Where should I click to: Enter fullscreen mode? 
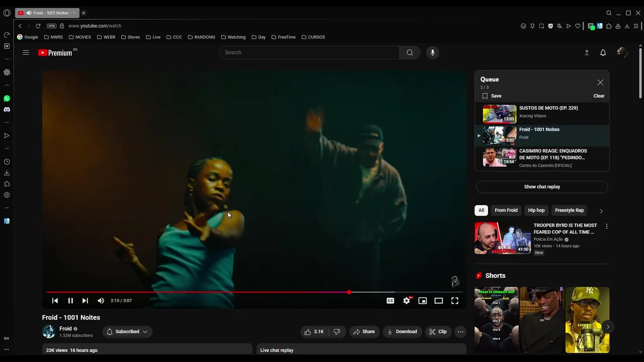click(x=455, y=301)
